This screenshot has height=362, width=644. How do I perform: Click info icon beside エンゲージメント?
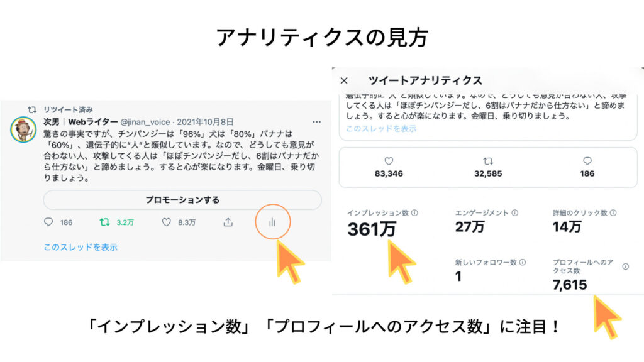click(x=514, y=212)
